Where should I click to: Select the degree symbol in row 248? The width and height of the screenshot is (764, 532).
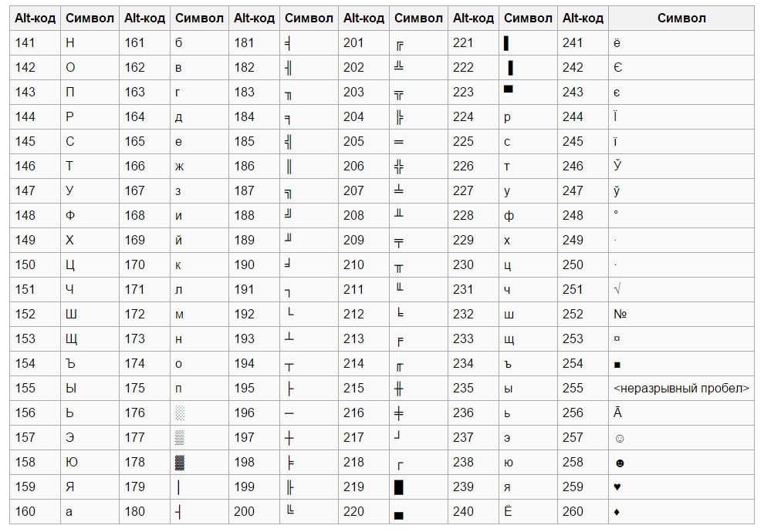point(616,213)
